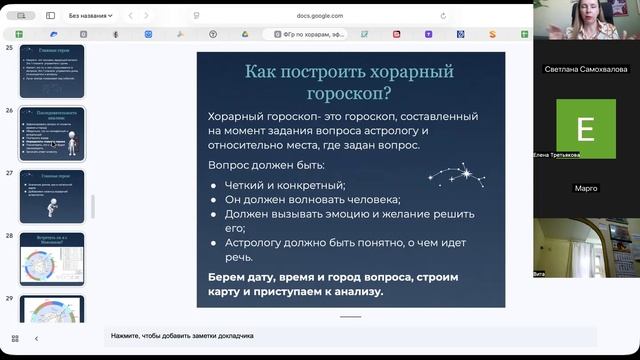This screenshot has height=360, width=640.
Task: Toggle the Safari sidebar button
Action: point(51,16)
